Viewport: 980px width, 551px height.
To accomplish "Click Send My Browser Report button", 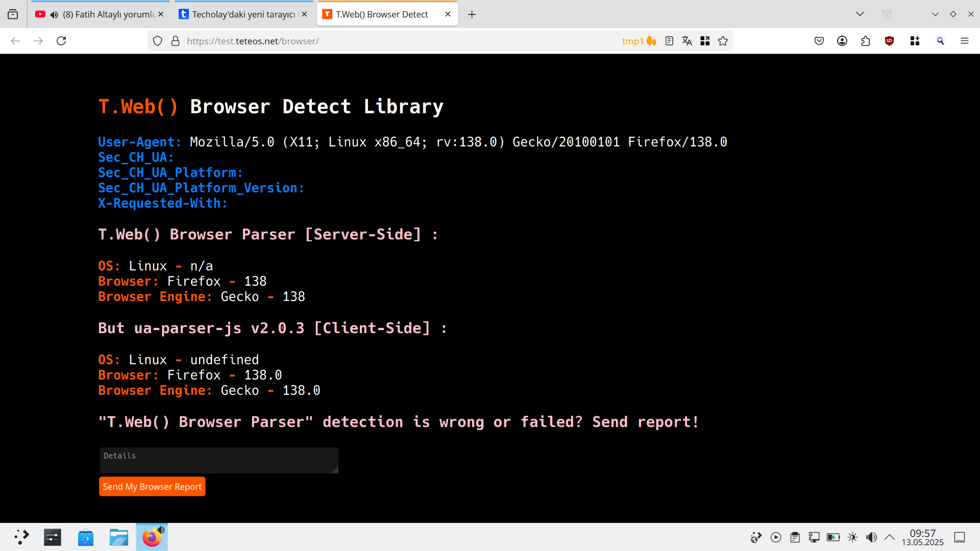I will tap(152, 487).
